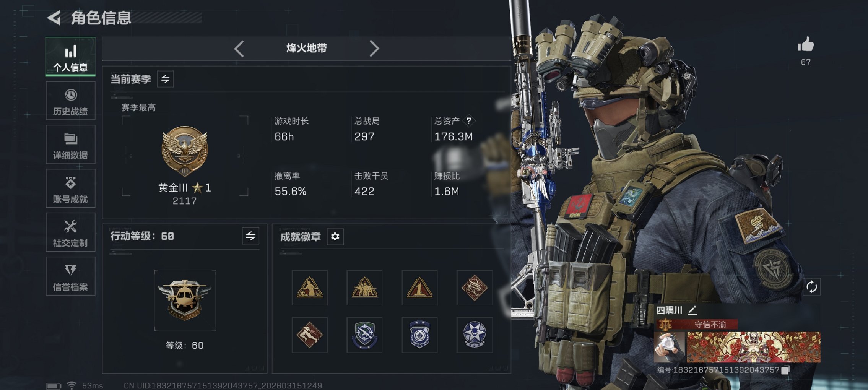This screenshot has height=390, width=868.
Task: Open the 账号成就 medal icon
Action: click(x=70, y=183)
